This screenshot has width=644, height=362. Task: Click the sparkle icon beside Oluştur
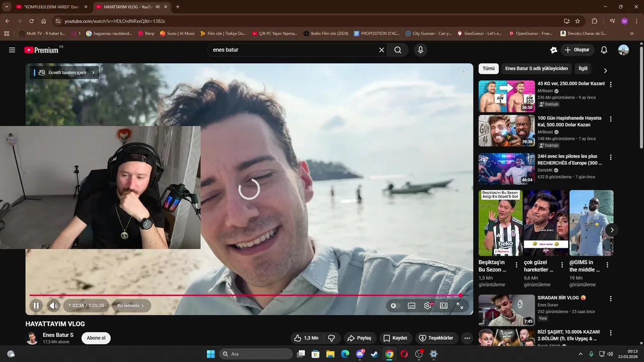[x=553, y=50]
